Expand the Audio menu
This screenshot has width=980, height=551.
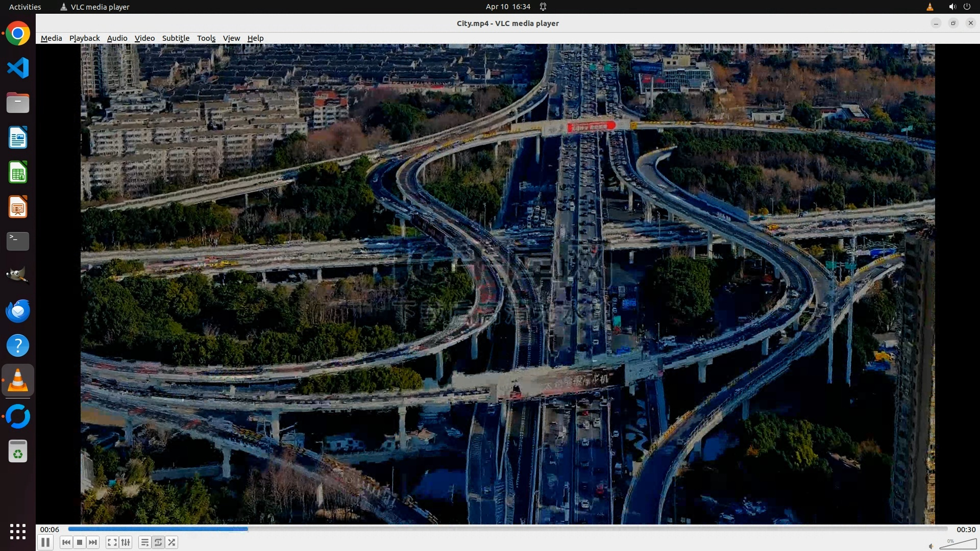point(117,38)
